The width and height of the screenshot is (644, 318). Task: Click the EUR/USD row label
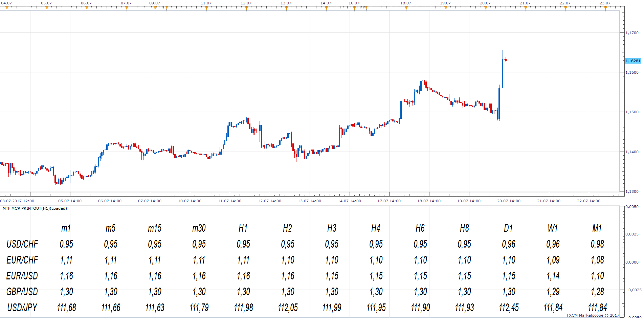pyautogui.click(x=22, y=276)
